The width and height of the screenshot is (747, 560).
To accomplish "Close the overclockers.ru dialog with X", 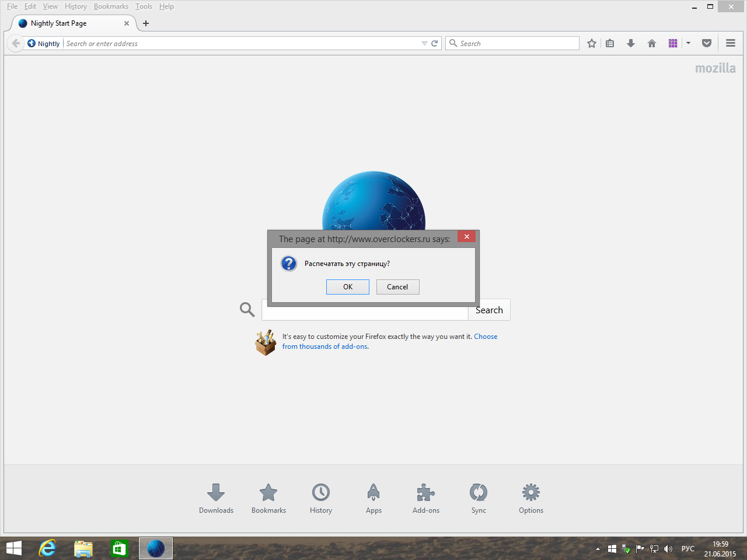I will tap(467, 237).
